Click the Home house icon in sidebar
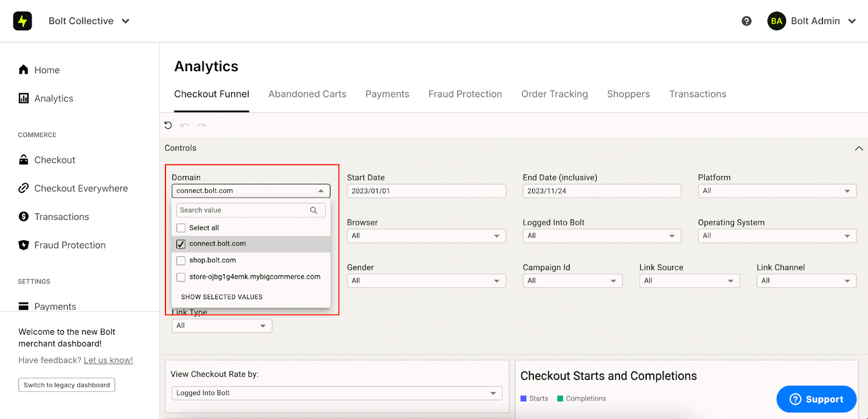868x419 pixels. click(23, 69)
